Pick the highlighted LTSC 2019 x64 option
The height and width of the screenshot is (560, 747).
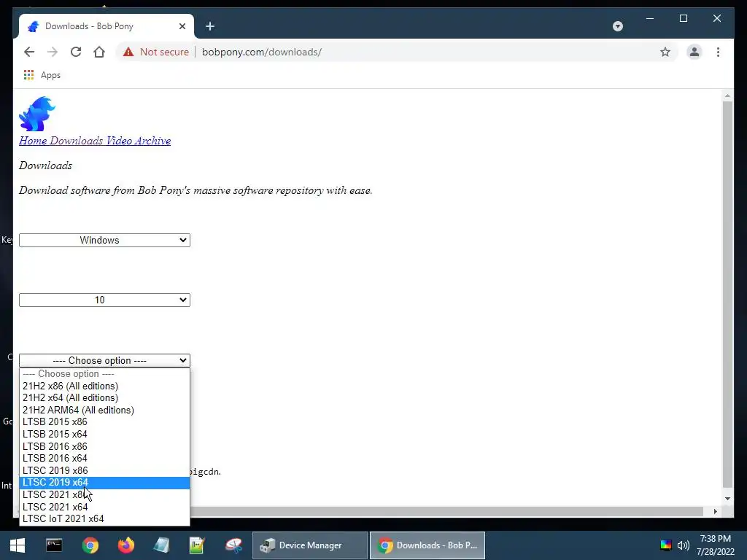pos(104,483)
